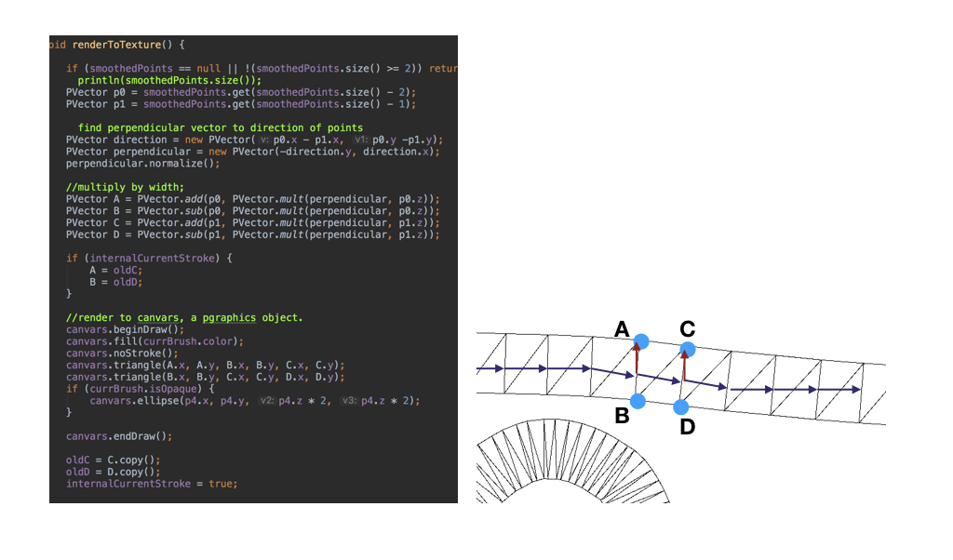Click the bold "B" label in the diagram

(x=622, y=416)
